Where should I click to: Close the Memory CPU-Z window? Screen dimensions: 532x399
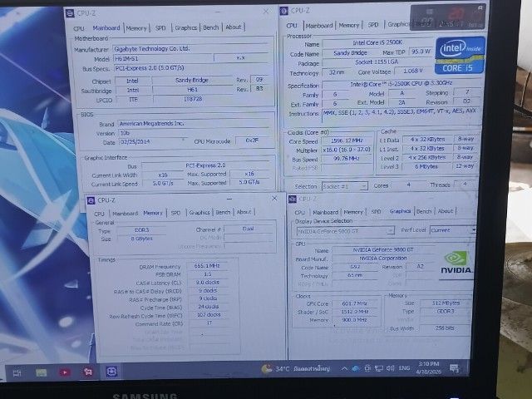(x=274, y=198)
